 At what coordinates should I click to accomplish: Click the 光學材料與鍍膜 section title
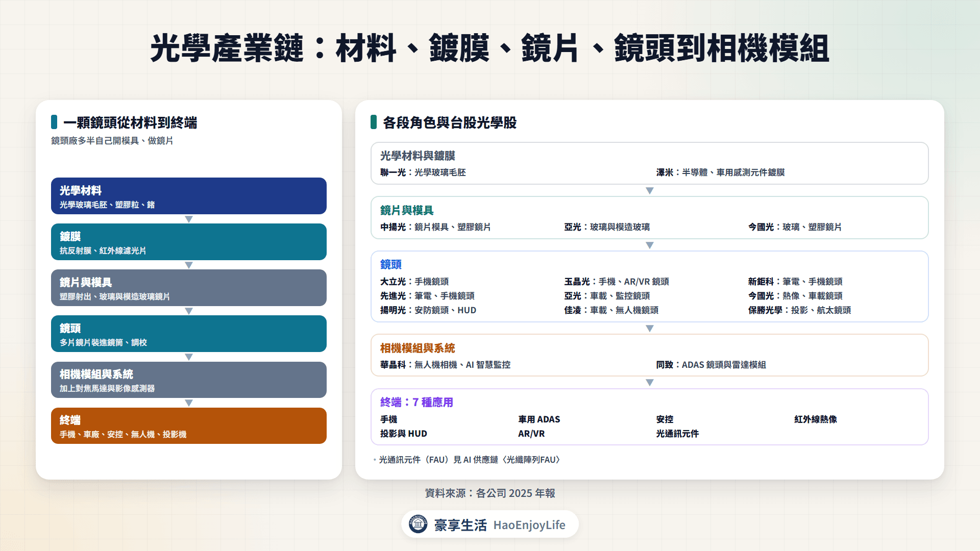418,156
